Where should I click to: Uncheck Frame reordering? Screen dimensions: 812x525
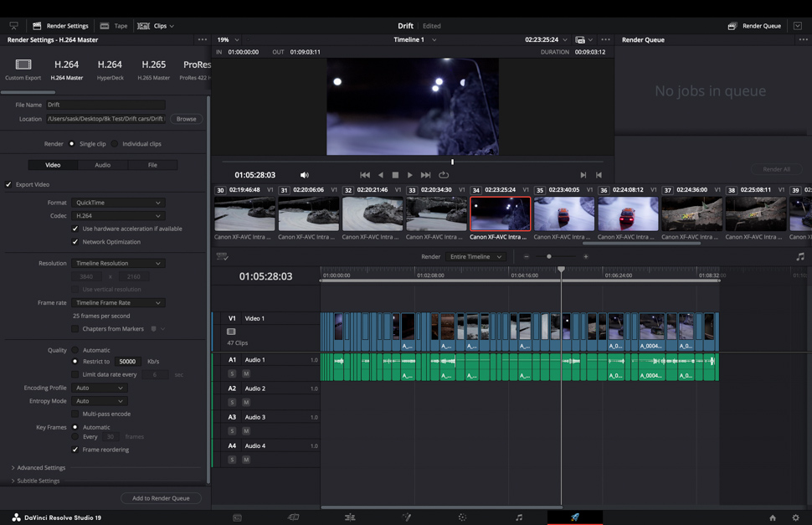coord(75,450)
